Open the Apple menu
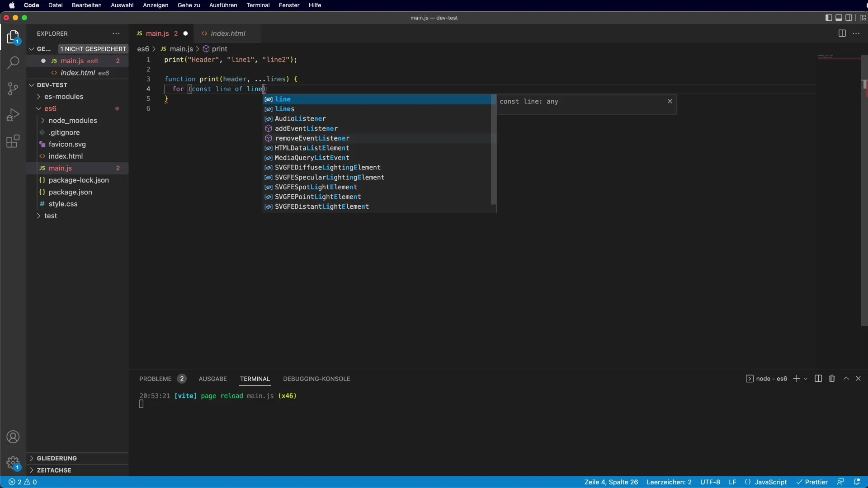This screenshot has width=868, height=488. 12,5
